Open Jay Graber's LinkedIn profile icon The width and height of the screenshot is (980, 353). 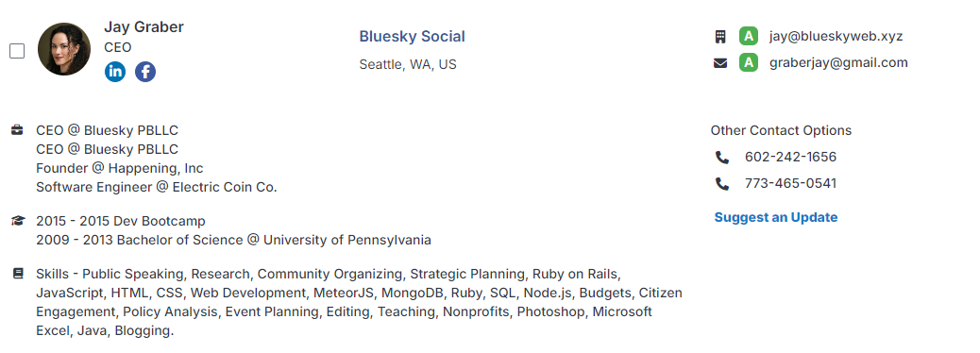[115, 72]
